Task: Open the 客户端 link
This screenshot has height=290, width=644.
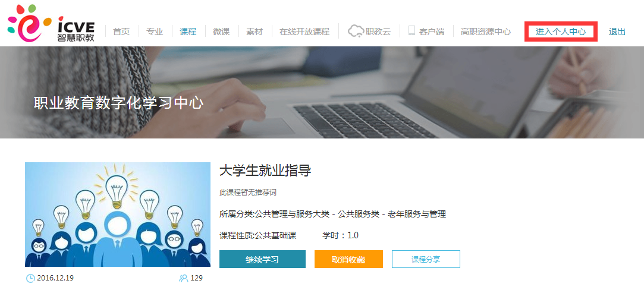Action: (432, 31)
